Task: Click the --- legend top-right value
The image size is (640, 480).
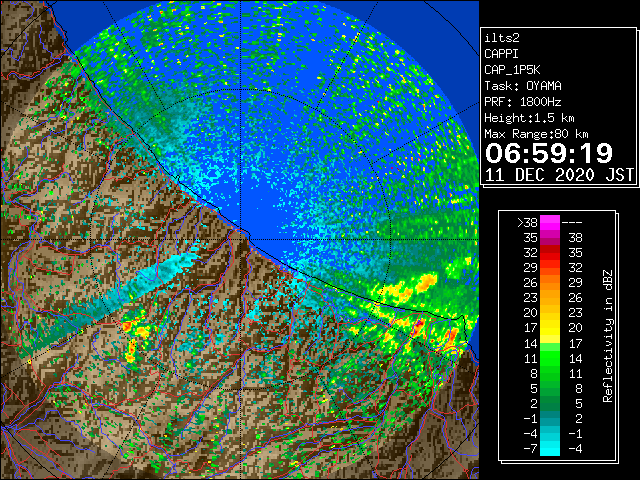Action: 572,223
